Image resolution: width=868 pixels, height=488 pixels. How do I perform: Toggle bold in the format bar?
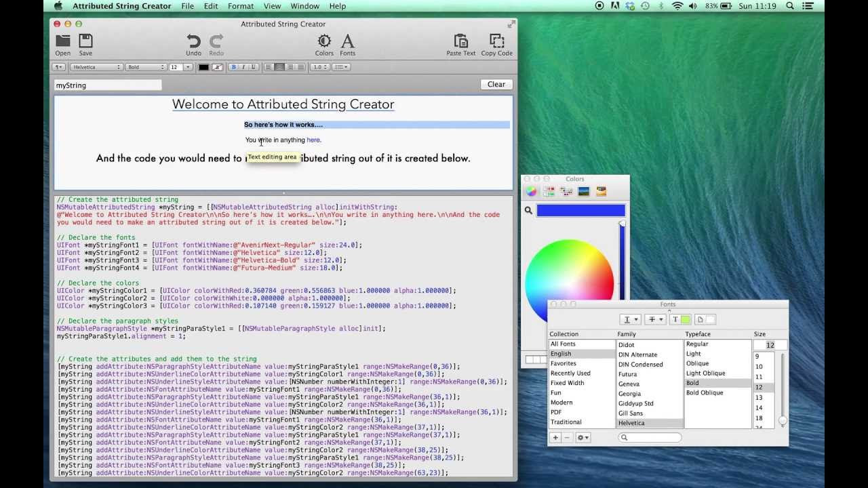234,67
